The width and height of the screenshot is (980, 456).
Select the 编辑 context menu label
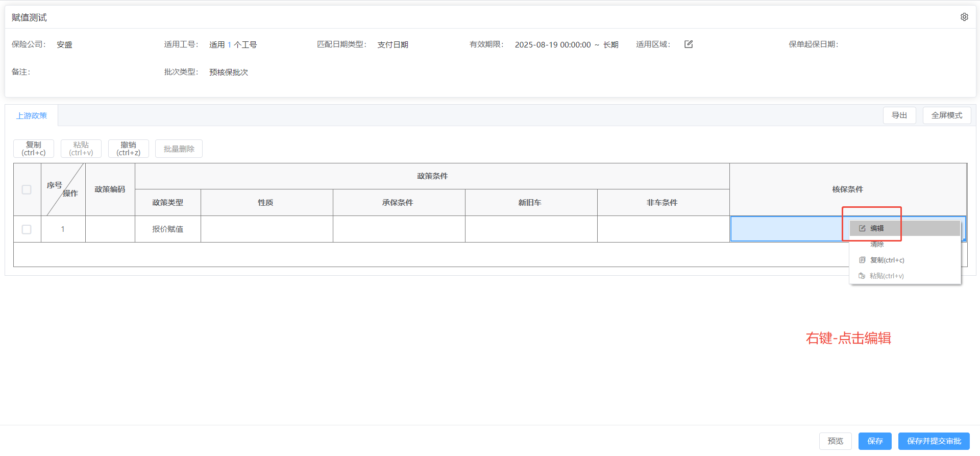(877, 228)
